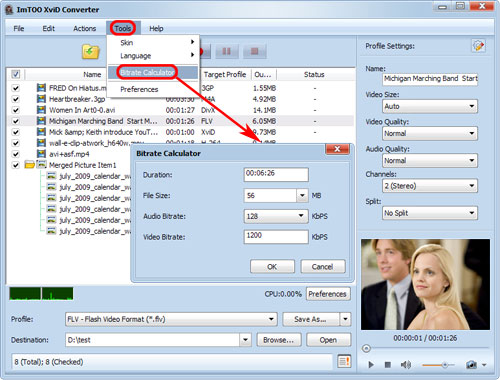This screenshot has height=380, width=500.
Task: Choose Preferences from the Tools menu
Action: coord(153,89)
